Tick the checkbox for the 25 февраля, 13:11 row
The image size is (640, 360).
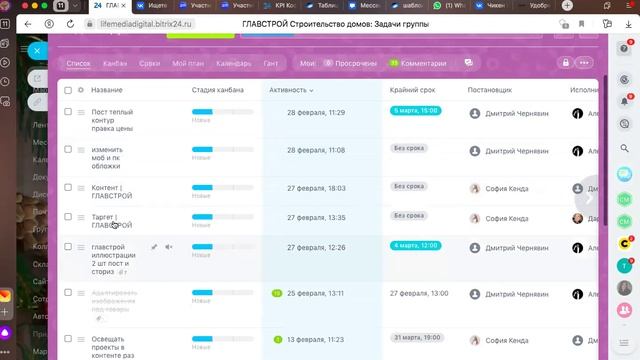point(68,293)
